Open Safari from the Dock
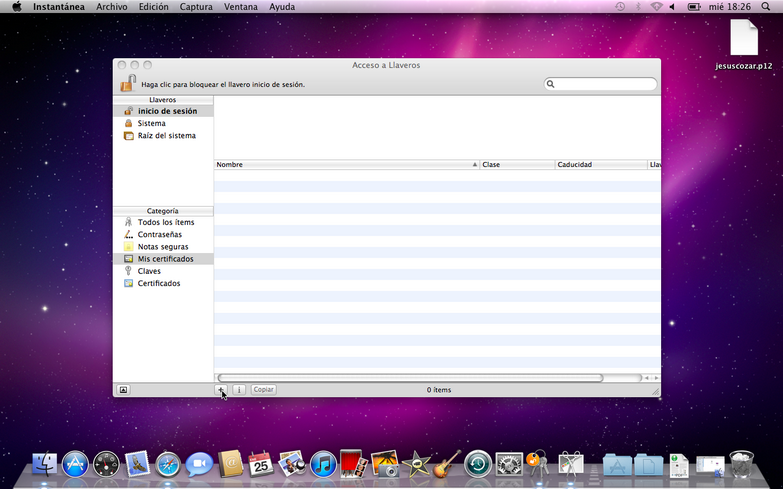The width and height of the screenshot is (783, 489). 168,465
